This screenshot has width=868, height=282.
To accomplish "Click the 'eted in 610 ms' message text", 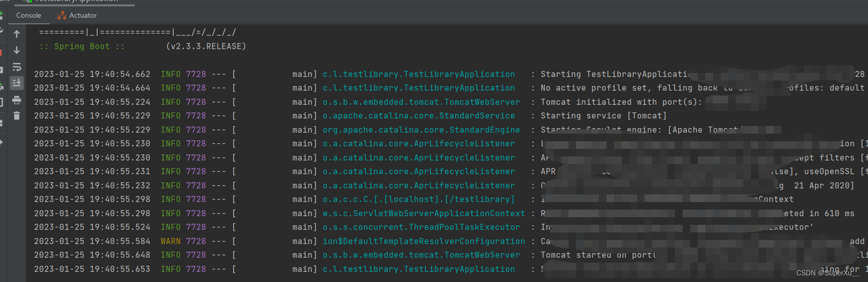I will click(819, 214).
